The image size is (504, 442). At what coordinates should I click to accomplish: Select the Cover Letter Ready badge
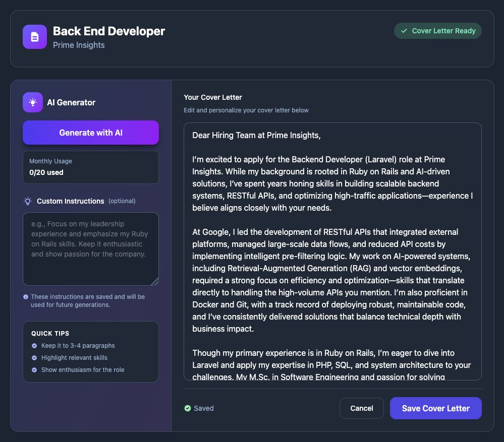[x=437, y=31]
